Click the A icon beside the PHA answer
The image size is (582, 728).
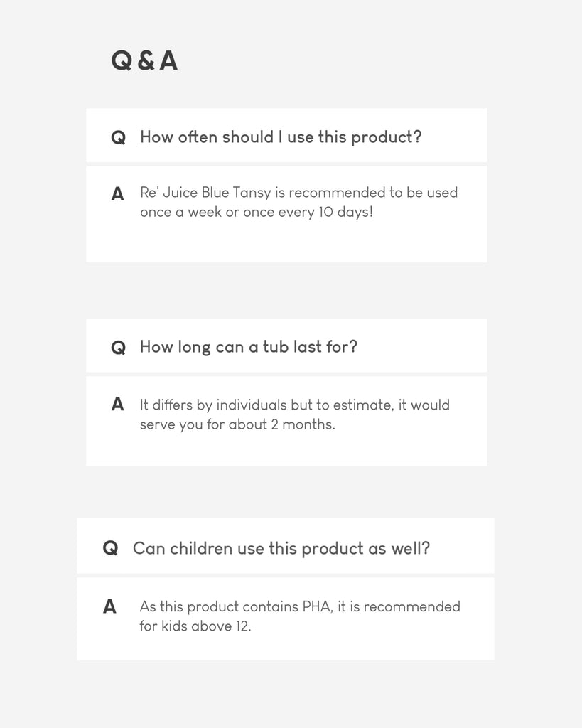[109, 607]
